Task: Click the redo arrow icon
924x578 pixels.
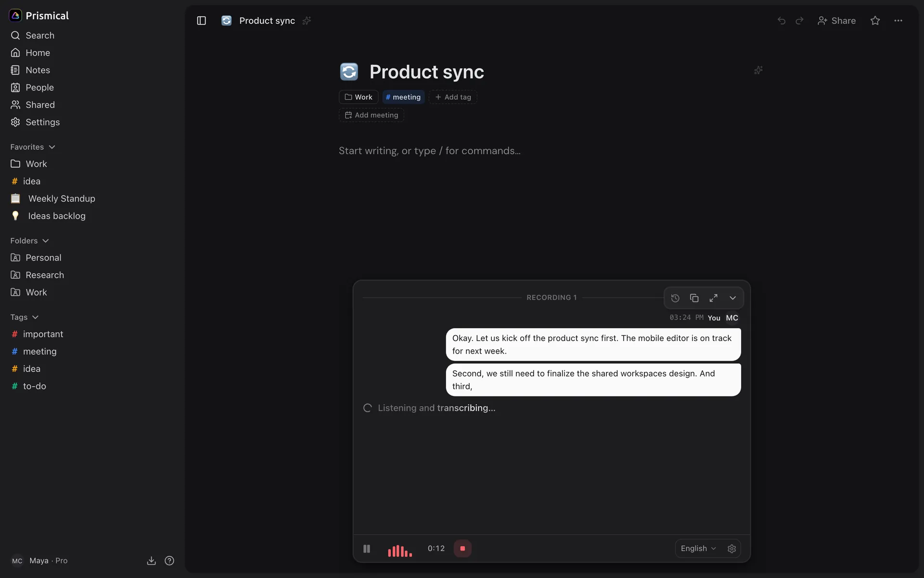Action: point(799,21)
